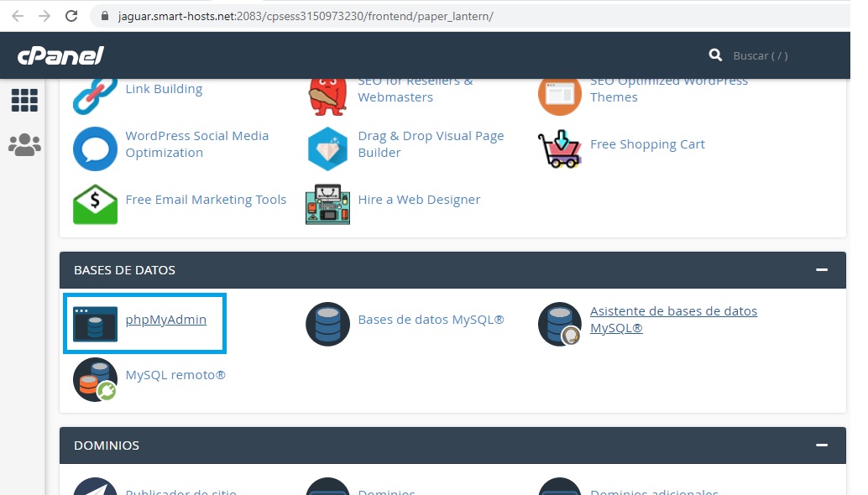Open SEO Optimized WordPress Themes link

click(669, 89)
